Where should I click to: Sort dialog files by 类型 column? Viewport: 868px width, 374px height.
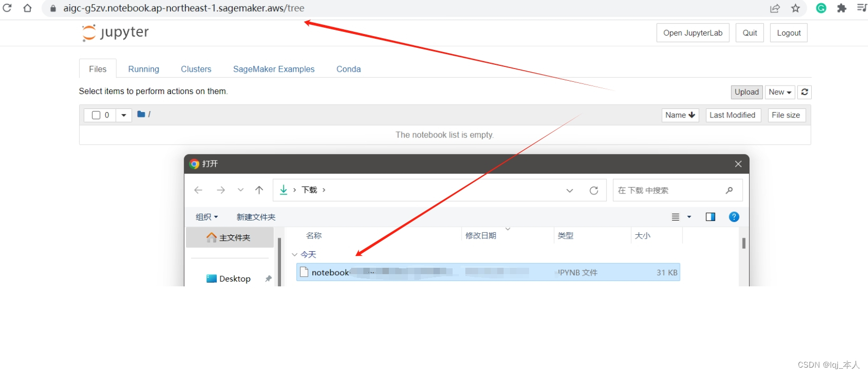point(565,235)
